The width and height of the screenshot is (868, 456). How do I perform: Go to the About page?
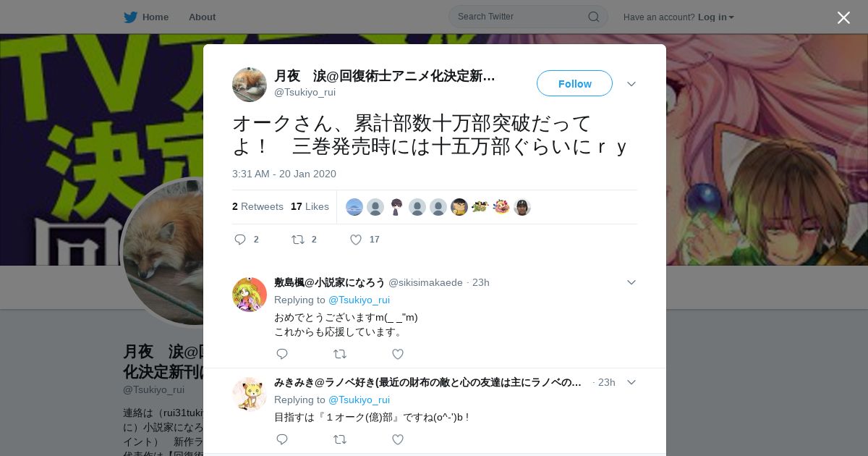tap(202, 17)
